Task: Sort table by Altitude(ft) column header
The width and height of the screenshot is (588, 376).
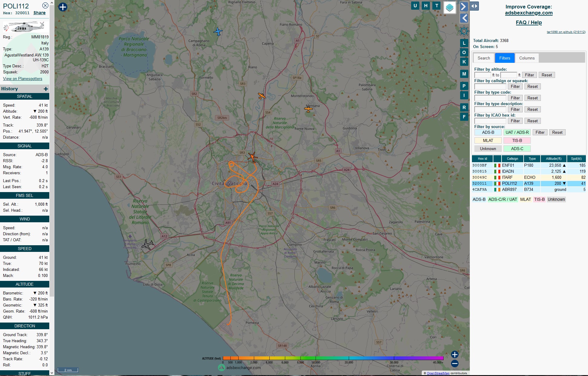Action: point(554,159)
